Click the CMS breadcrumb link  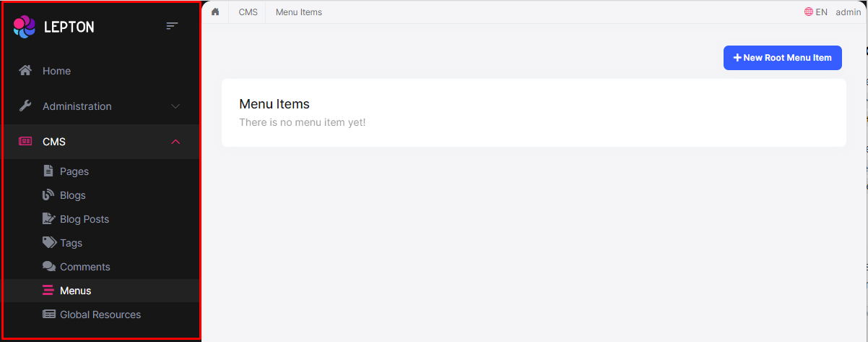pos(248,12)
